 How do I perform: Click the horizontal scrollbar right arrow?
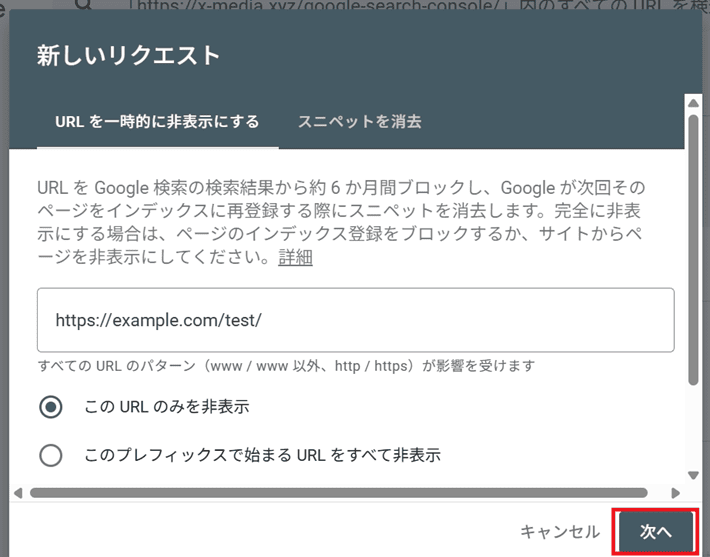(x=676, y=493)
